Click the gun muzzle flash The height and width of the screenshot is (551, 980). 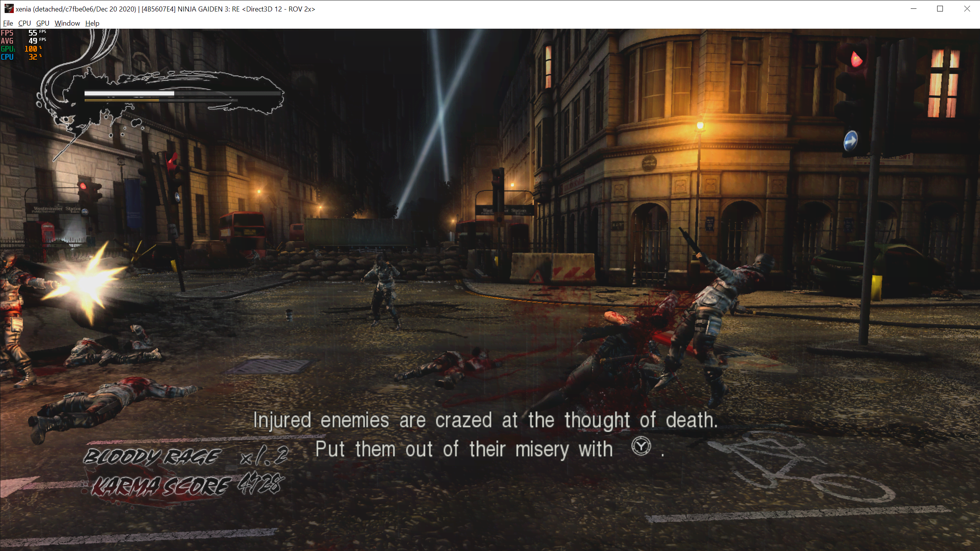coord(86,283)
